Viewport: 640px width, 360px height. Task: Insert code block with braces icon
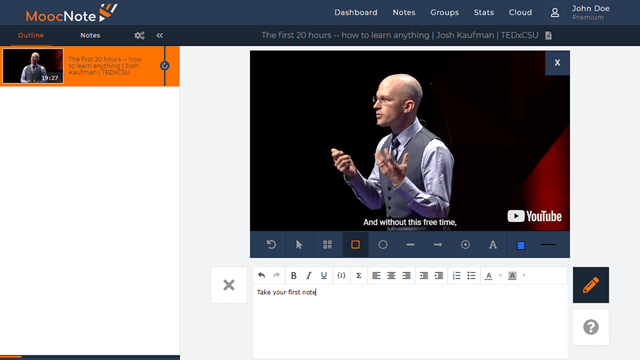click(341, 276)
